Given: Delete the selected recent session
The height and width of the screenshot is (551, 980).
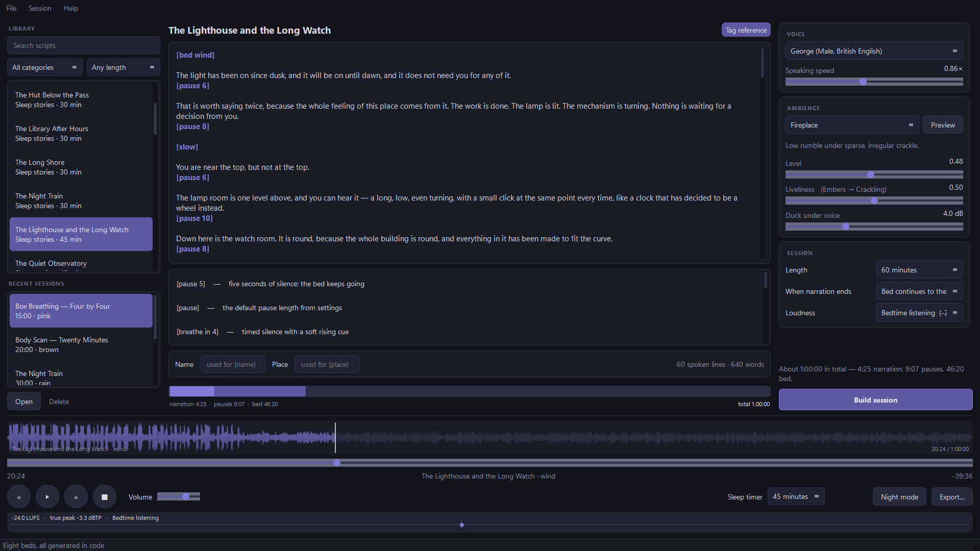Looking at the screenshot, I should (x=59, y=402).
